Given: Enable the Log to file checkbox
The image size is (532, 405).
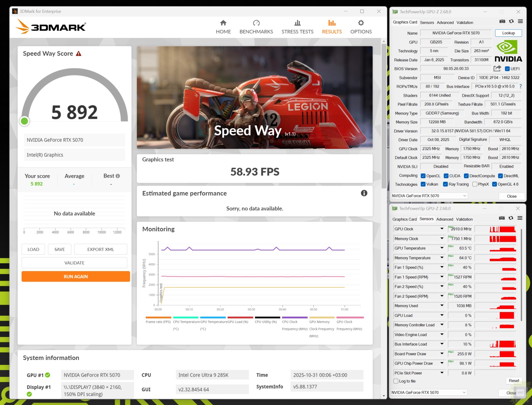Looking at the screenshot, I should tap(396, 381).
